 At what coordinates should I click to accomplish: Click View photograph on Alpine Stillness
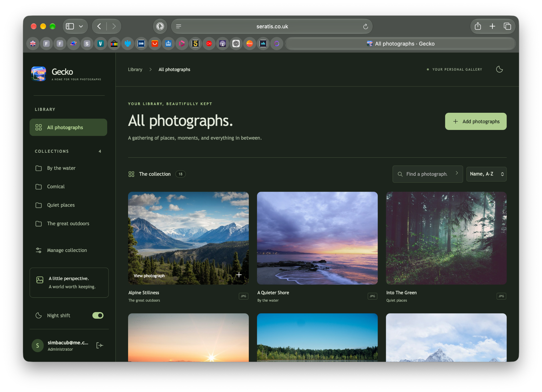149,276
